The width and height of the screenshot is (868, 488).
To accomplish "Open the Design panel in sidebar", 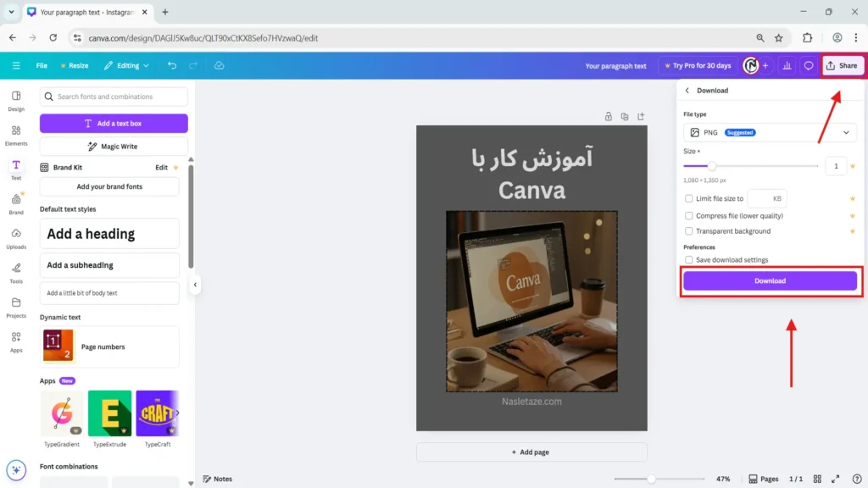I will (16, 102).
